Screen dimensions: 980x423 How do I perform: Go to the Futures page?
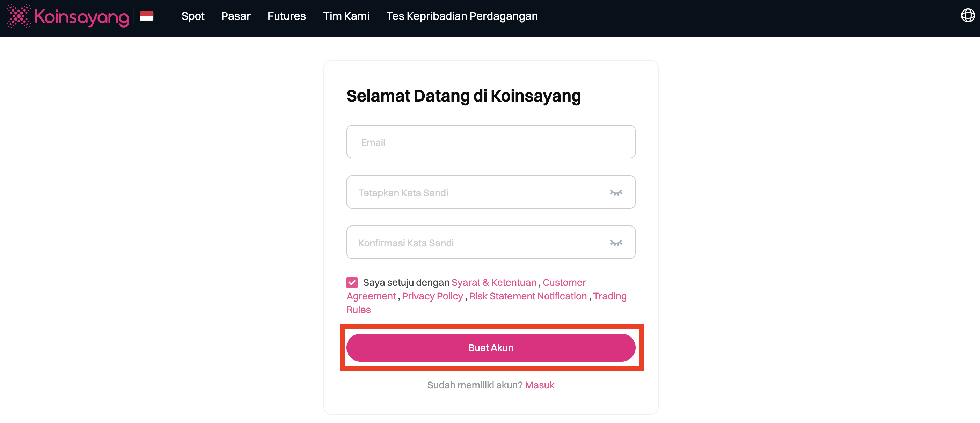pyautogui.click(x=286, y=16)
